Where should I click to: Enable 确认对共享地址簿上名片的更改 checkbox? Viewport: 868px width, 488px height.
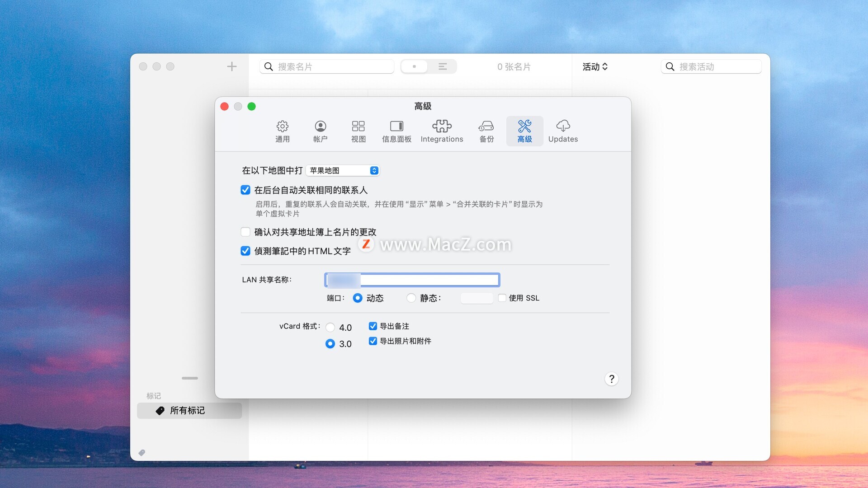pyautogui.click(x=245, y=232)
